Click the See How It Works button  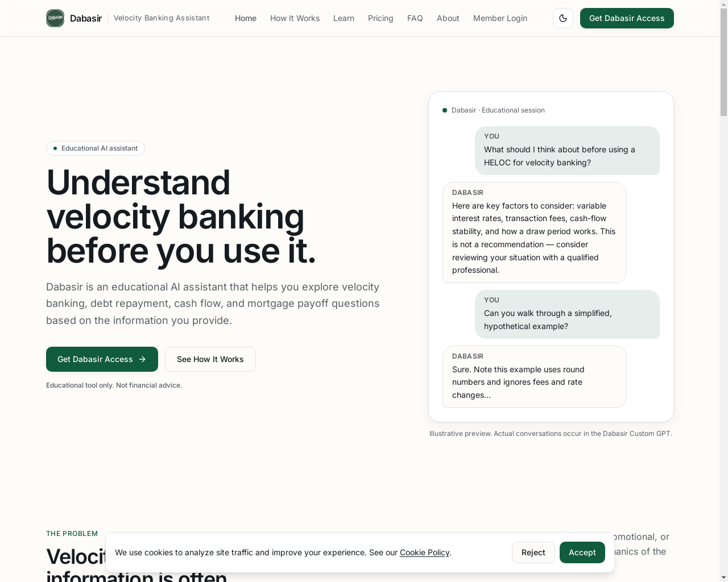click(210, 359)
